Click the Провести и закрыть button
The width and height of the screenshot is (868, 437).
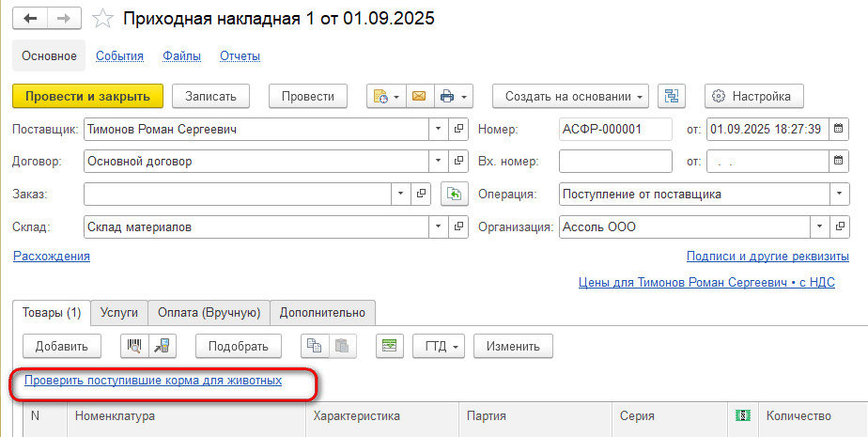[87, 97]
